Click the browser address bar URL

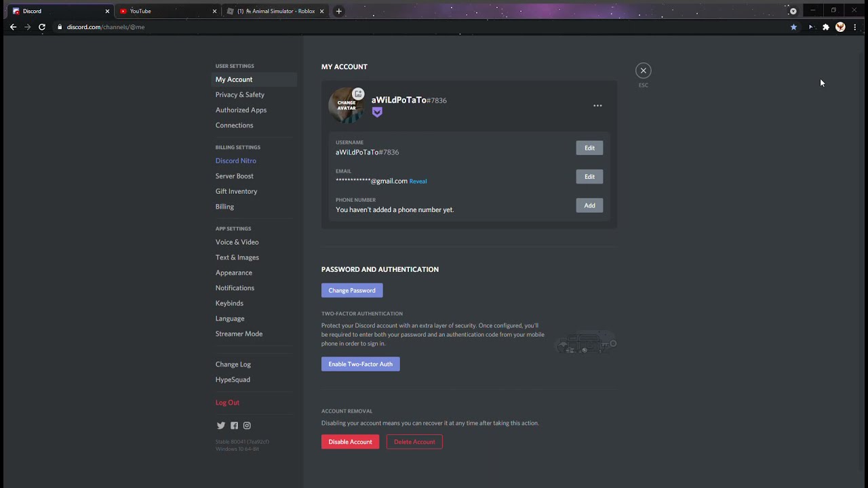click(x=106, y=27)
